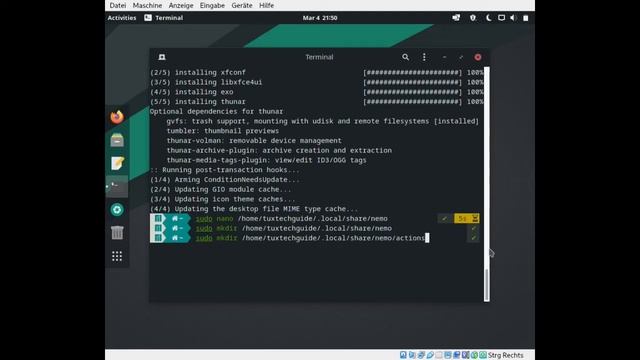Click the Terminal window scrollbar thumb
Viewport: 640px width, 360px height.
tap(487, 285)
